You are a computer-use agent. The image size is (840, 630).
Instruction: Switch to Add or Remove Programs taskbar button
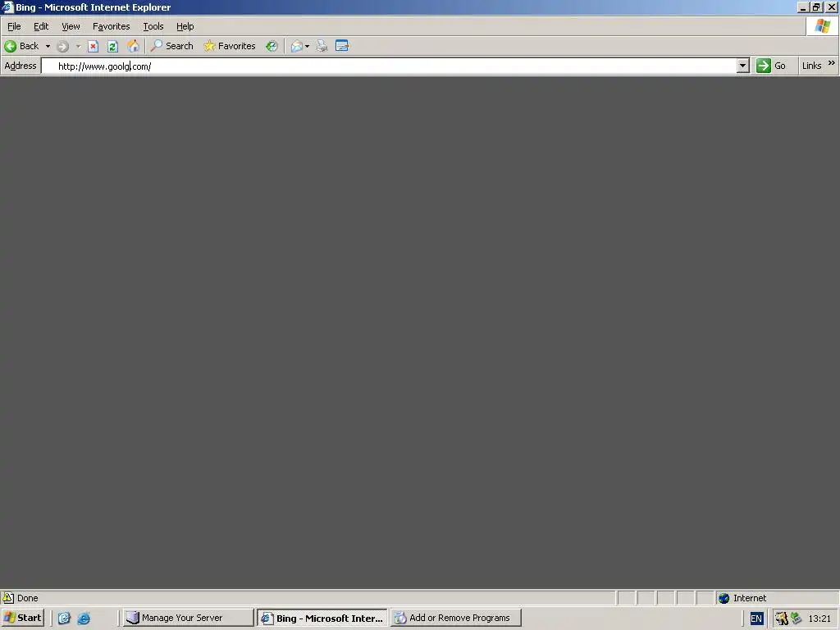pos(456,618)
